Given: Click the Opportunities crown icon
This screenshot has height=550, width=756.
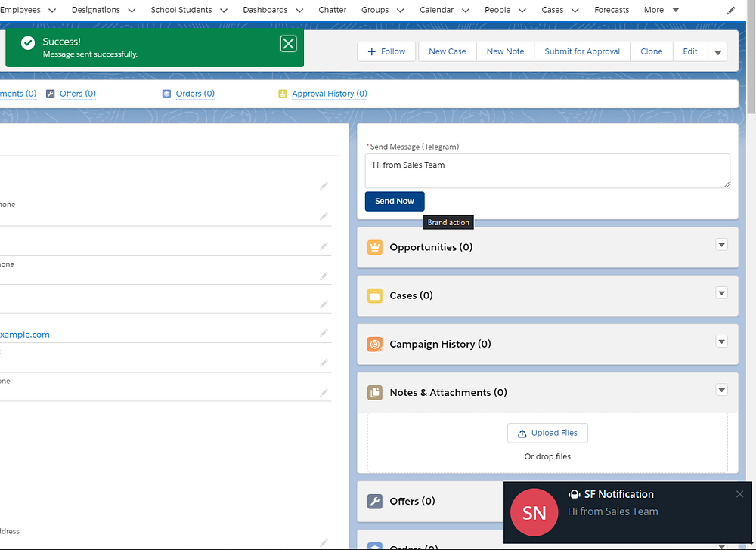Looking at the screenshot, I should pos(375,247).
